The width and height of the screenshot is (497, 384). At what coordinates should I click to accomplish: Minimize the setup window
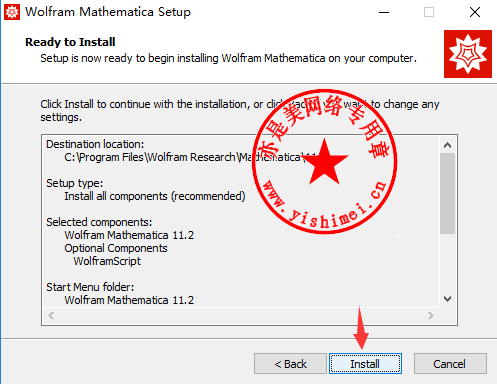(x=384, y=12)
